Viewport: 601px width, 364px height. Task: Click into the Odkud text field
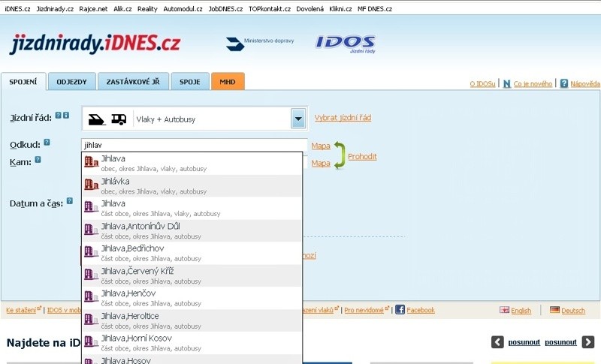point(194,145)
